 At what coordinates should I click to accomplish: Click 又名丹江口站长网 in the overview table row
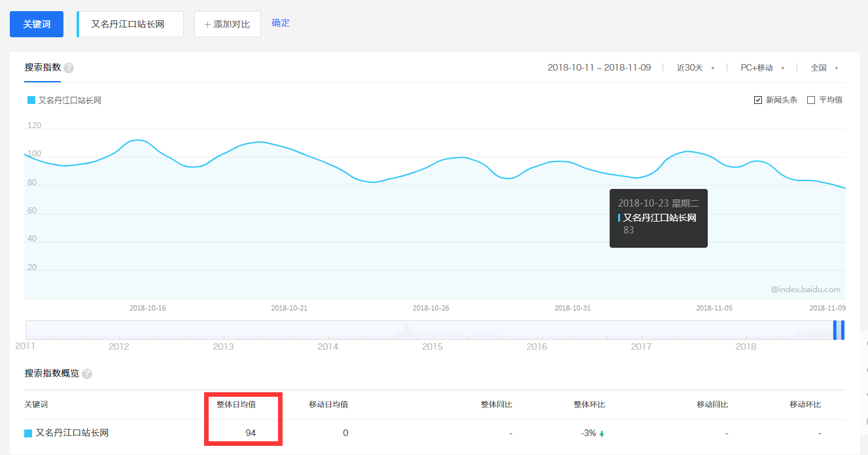pyautogui.click(x=72, y=433)
